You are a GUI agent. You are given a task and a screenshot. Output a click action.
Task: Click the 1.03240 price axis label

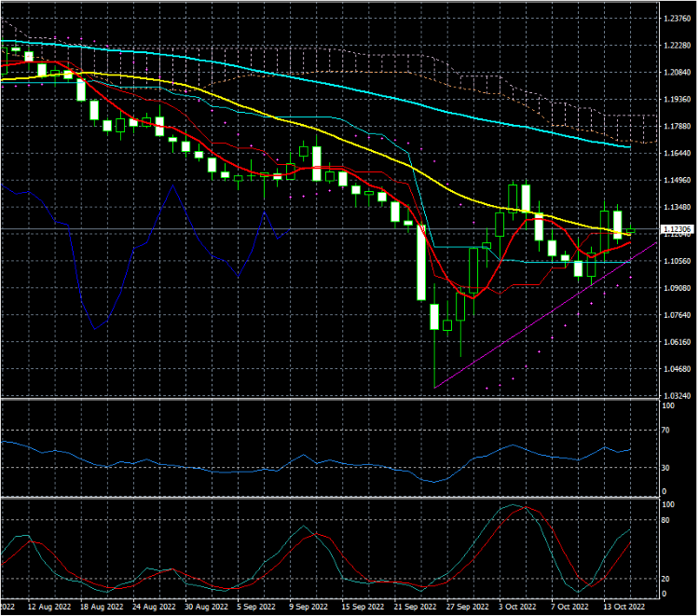click(x=677, y=396)
